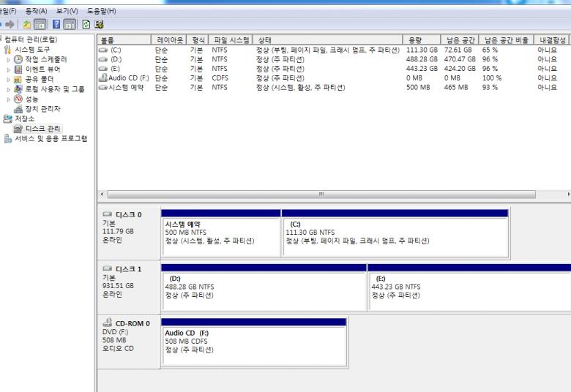
Task: Open the 도움말(H) menu
Action: (x=102, y=11)
